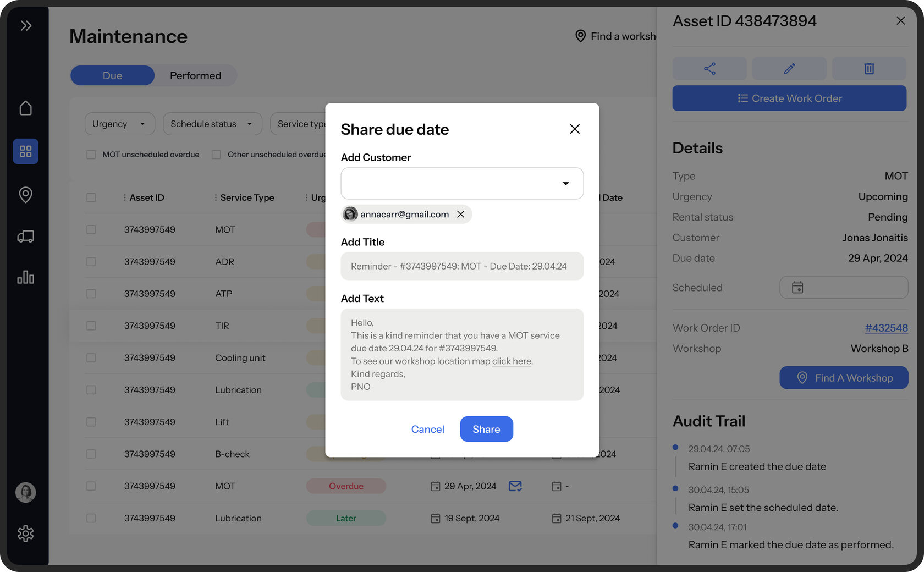Tick the select-all checkbox in table header

click(x=91, y=197)
